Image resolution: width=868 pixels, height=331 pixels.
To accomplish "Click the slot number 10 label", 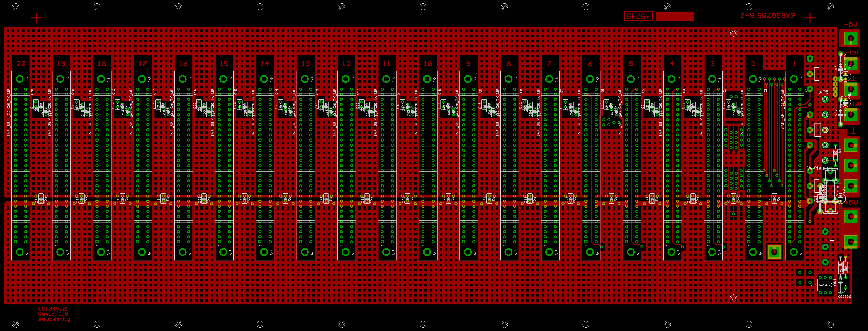I will (428, 64).
